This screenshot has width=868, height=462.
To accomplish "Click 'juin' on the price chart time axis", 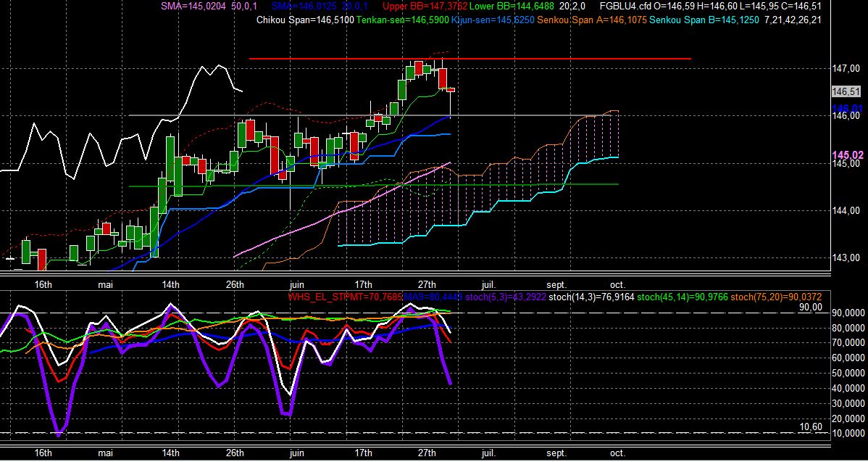I will coord(297,285).
